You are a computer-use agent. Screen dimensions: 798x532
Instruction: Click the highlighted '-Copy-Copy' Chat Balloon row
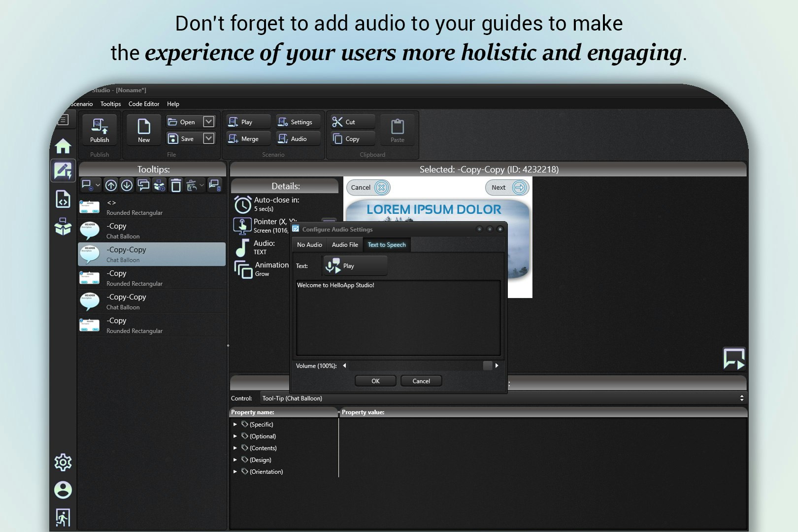tap(152, 254)
